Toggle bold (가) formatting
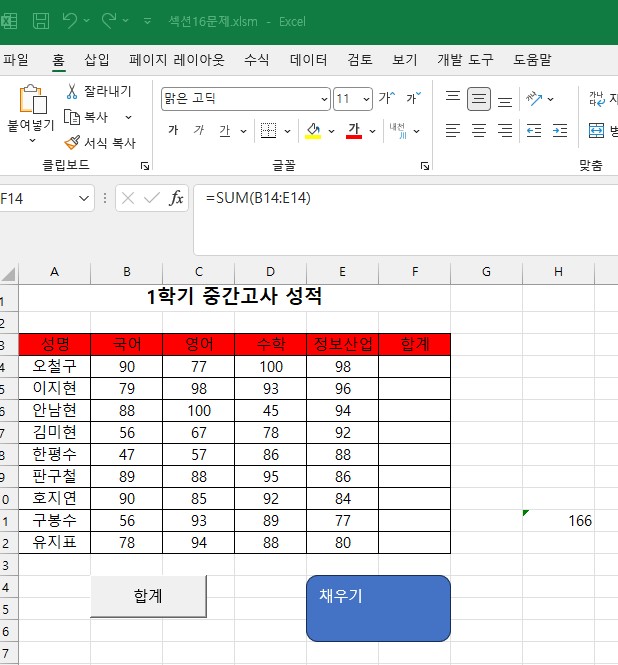 click(x=173, y=131)
